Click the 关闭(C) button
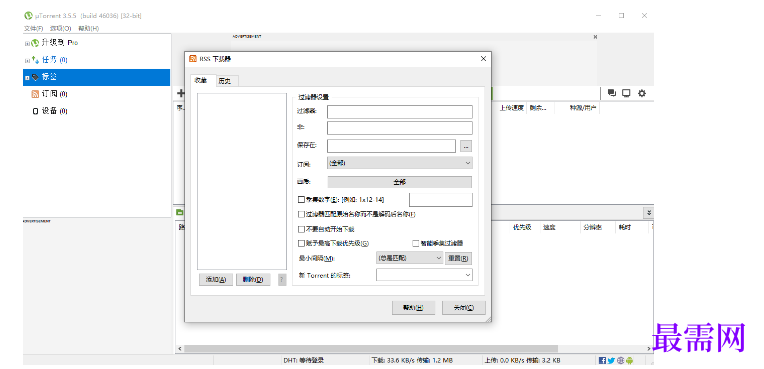The height and width of the screenshot is (369, 764). point(463,308)
